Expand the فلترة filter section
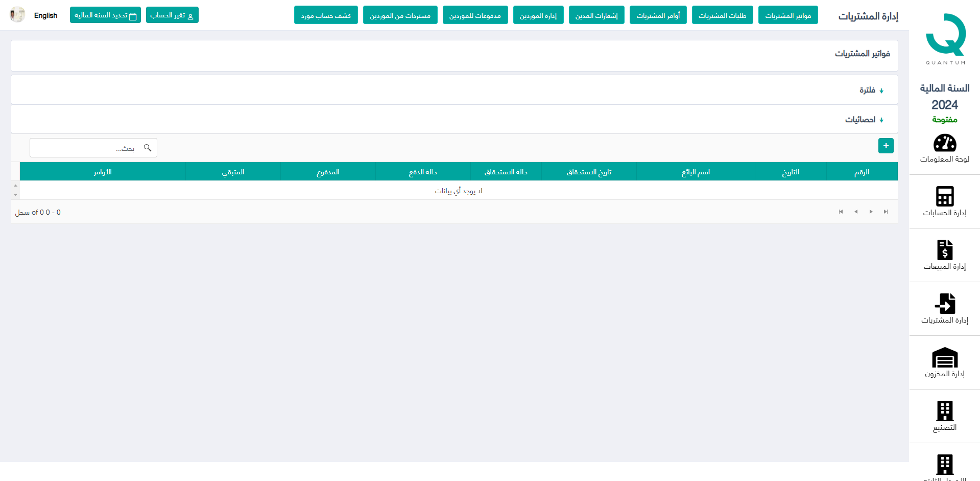This screenshot has height=481, width=980. click(x=871, y=90)
